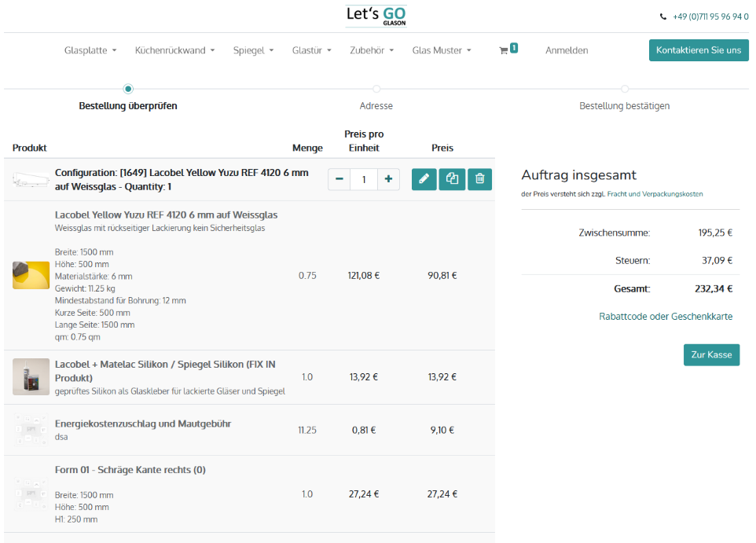756x543 pixels.
Task: Go to the Adresse step
Action: pos(376,105)
